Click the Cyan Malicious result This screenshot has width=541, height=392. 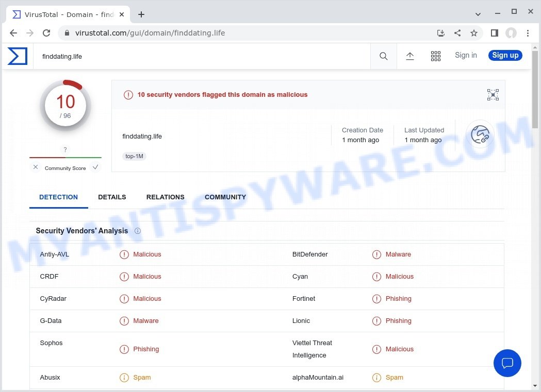(x=400, y=277)
